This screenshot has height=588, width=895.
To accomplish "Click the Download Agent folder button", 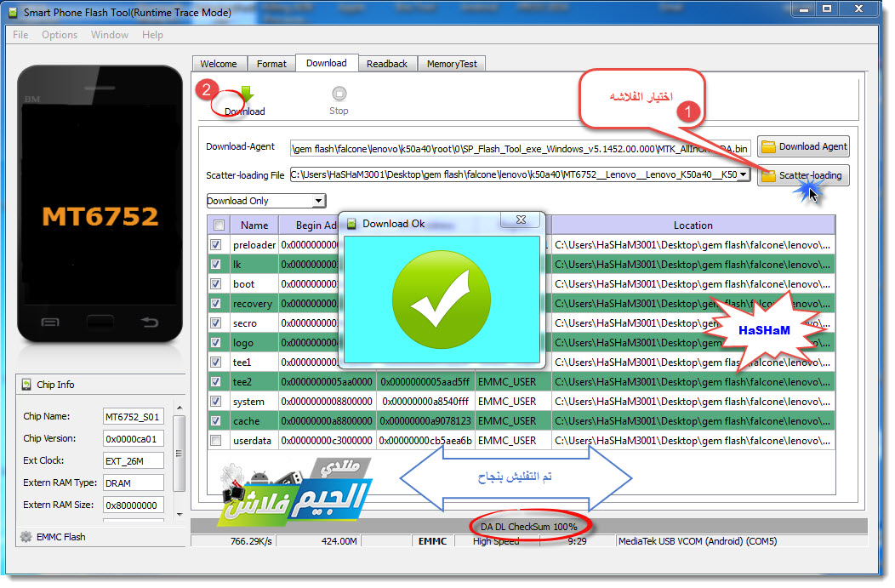I will click(x=803, y=146).
